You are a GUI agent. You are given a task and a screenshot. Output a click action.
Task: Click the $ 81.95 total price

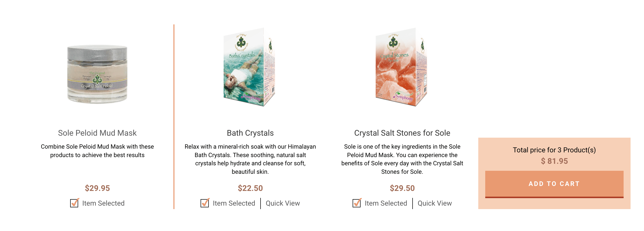[554, 161]
